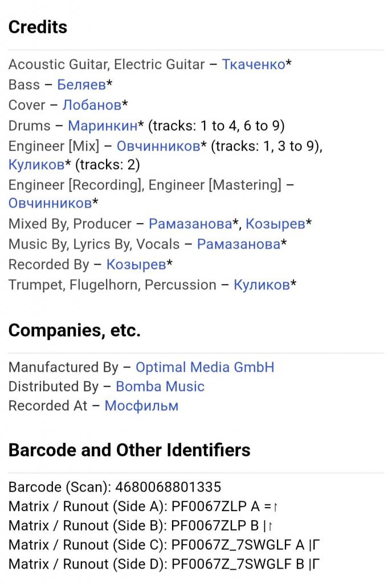Image resolution: width=392 pixels, height=584 pixels.
Task: Click the Barcode and Other Identifiers heading
Action: point(129,451)
